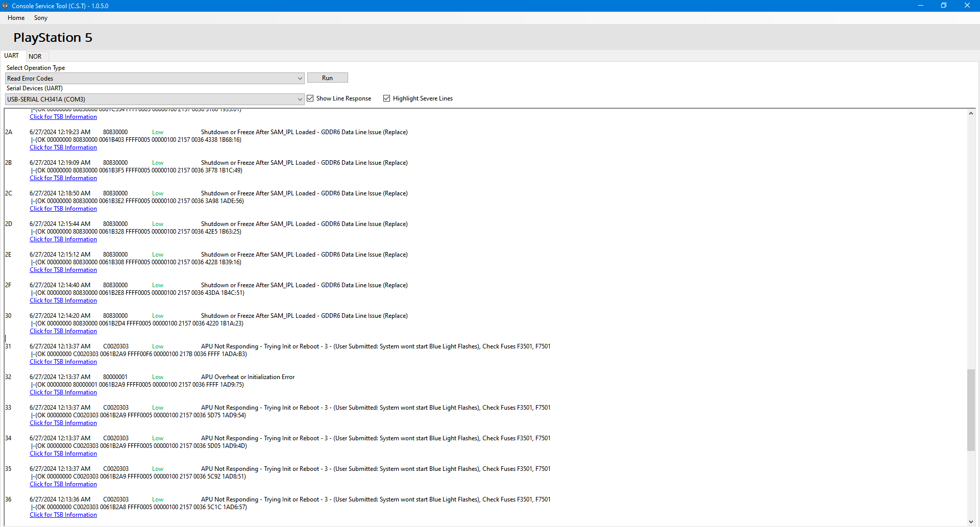Open TSB Information link for entry 30
980x527 pixels.
pos(63,331)
